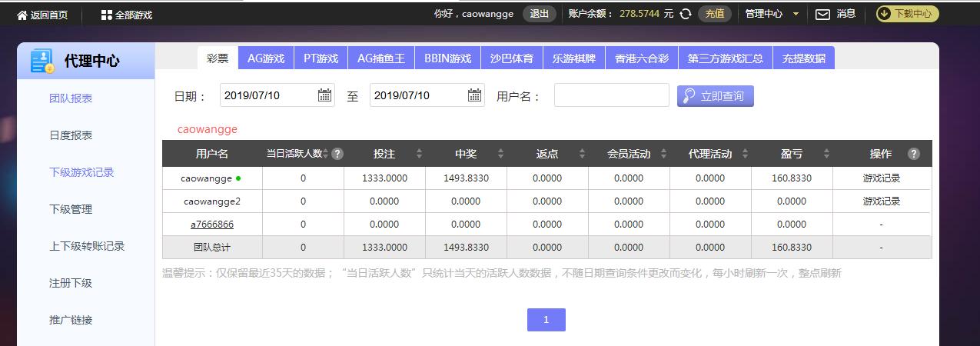Click the 消息 messages link
Screen dimensions: 980x346
845,14
